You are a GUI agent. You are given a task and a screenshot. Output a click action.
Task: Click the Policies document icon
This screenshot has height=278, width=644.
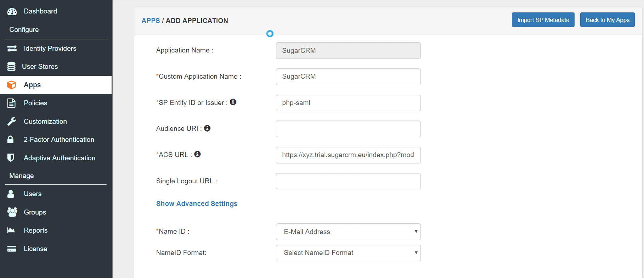coord(11,103)
